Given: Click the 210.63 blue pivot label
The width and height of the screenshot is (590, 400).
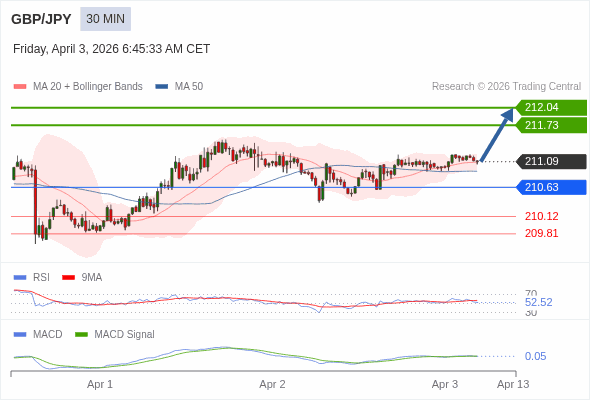Looking at the screenshot, I should pos(551,187).
